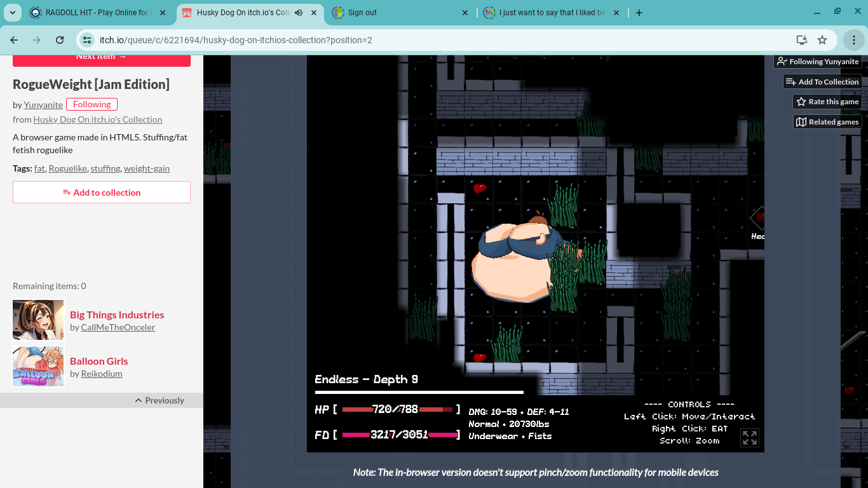Close the Sign out tab
Image resolution: width=868 pixels, height=488 pixels.
click(465, 13)
